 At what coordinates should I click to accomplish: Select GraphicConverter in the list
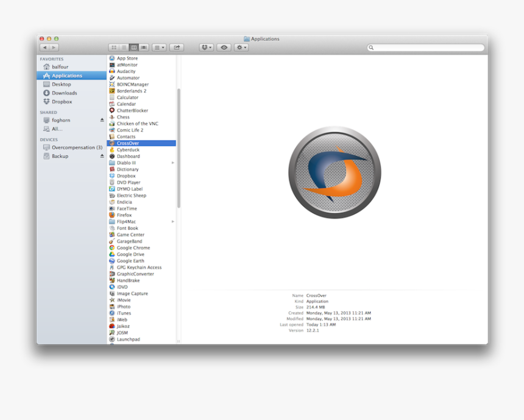click(x=142, y=274)
